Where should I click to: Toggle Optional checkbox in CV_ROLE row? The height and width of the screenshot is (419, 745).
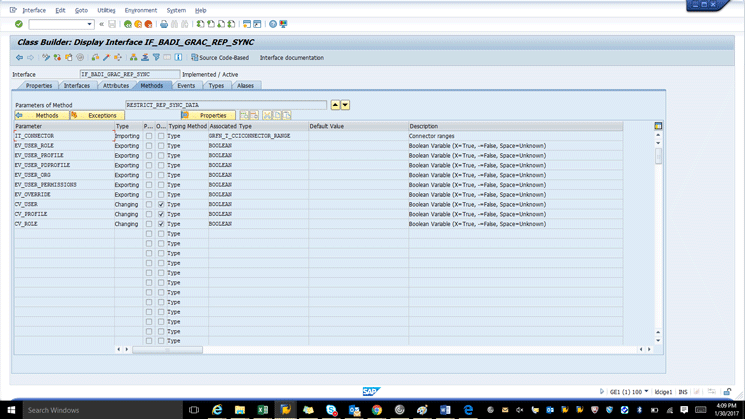[161, 224]
